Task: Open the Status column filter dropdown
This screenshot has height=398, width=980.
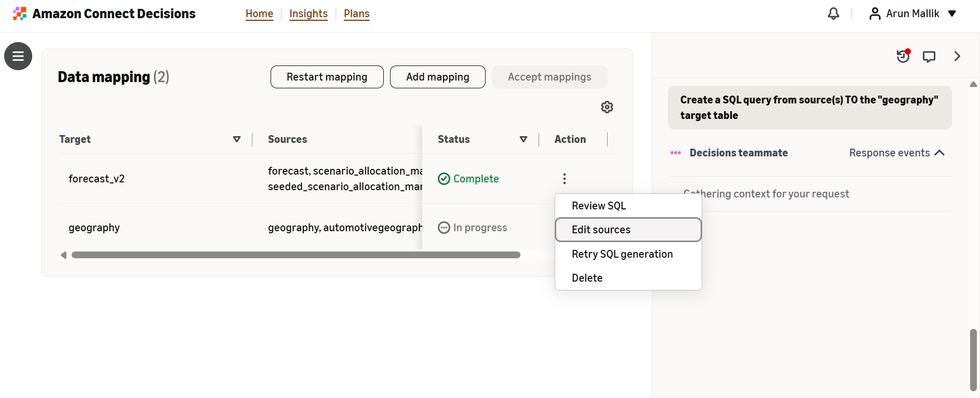Action: [x=523, y=139]
